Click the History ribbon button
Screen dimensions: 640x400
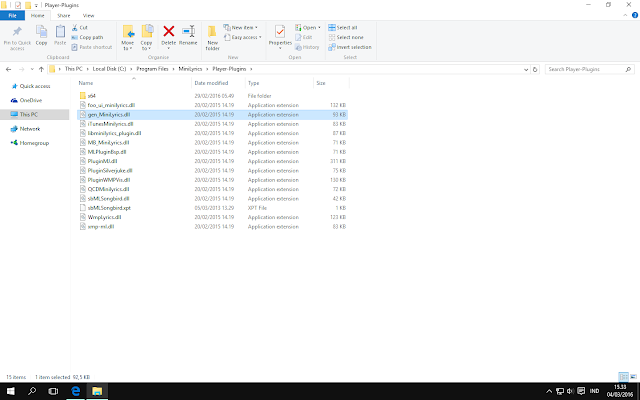[x=307, y=47]
